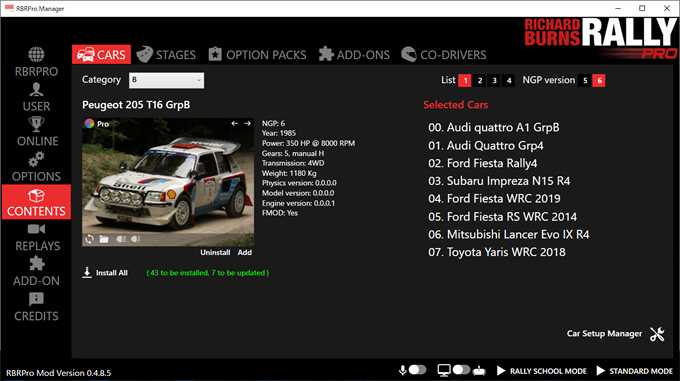Viewport: 680px width, 381px height.
Task: Select Audi Quattro Grp4 in list
Action: point(486,146)
